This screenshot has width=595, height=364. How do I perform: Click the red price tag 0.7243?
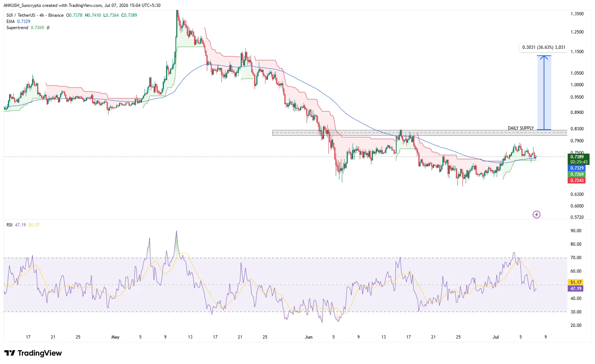[x=577, y=181]
